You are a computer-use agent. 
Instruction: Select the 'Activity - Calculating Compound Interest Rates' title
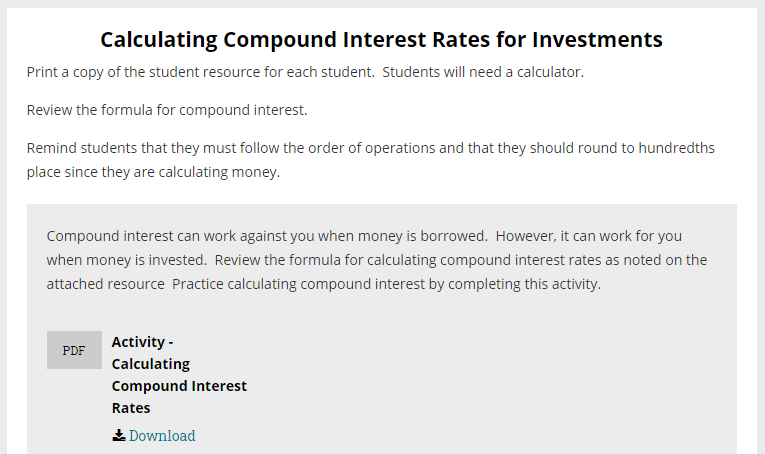pyautogui.click(x=179, y=375)
